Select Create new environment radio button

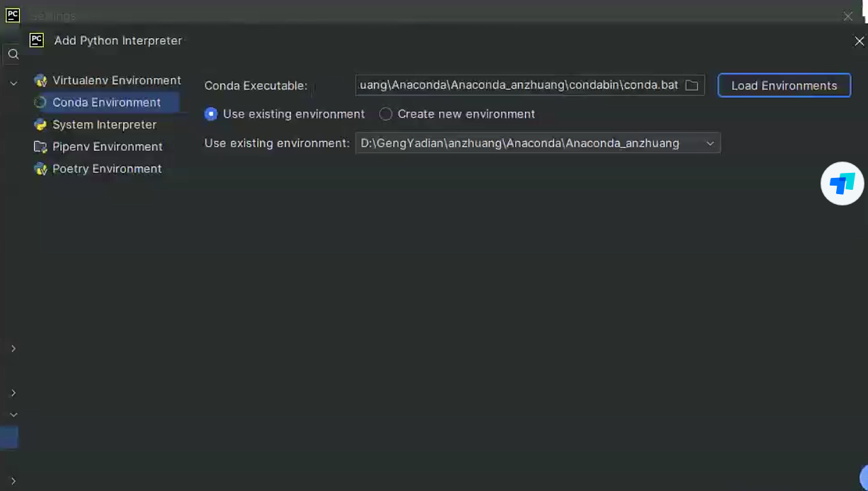click(x=385, y=114)
